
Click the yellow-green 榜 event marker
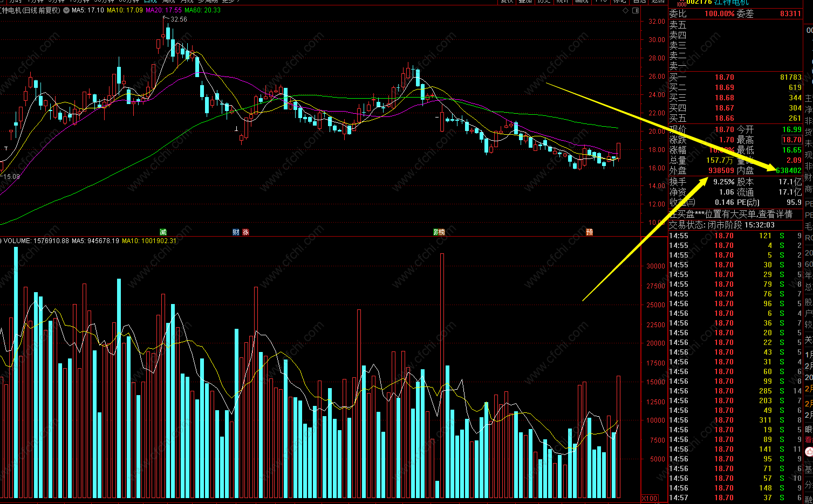(442, 232)
